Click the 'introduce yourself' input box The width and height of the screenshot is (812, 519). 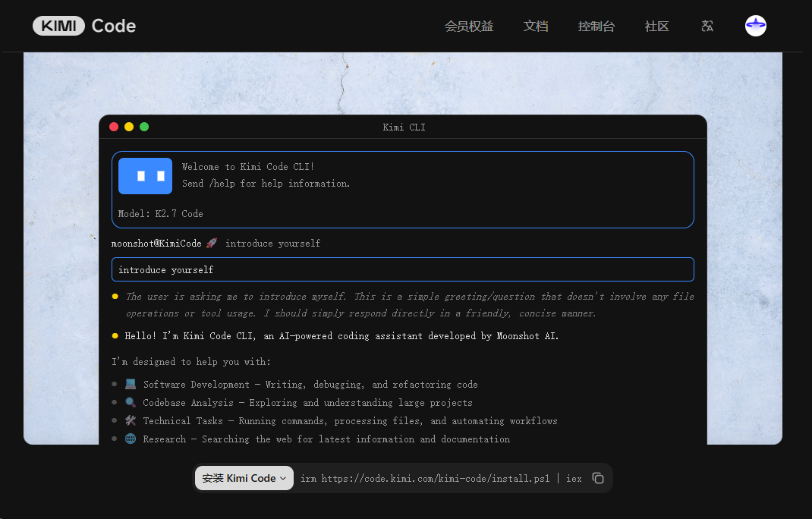402,269
